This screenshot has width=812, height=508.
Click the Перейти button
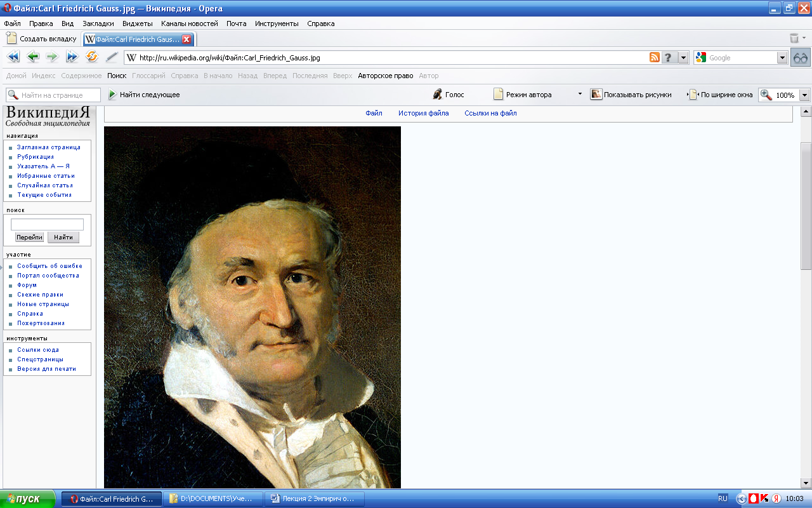click(29, 237)
